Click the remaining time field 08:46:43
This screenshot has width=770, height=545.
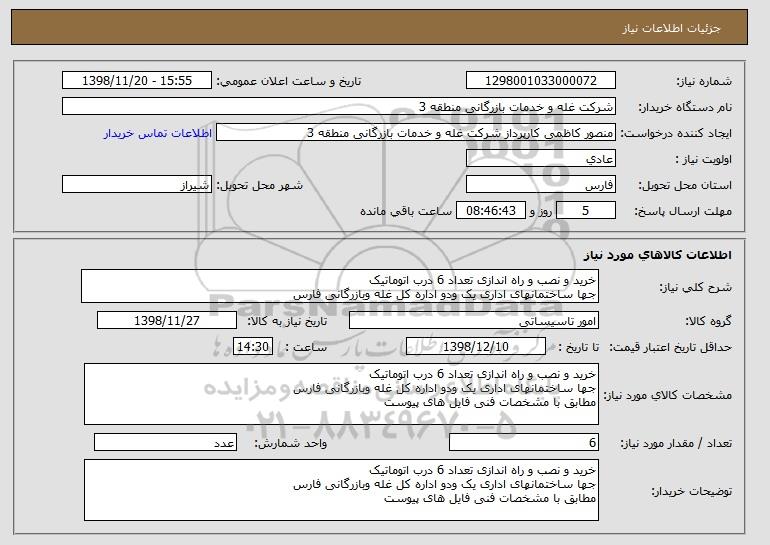(491, 211)
